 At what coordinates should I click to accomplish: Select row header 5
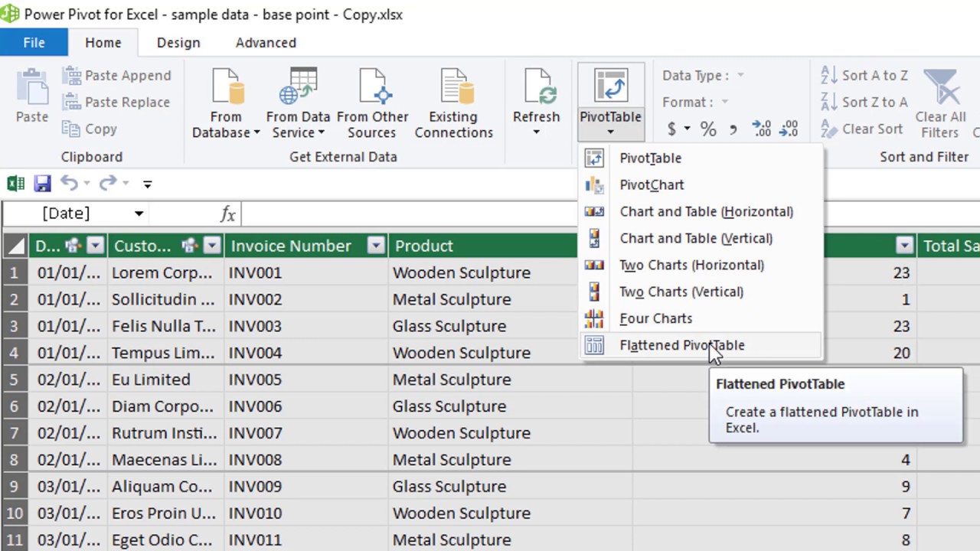15,380
